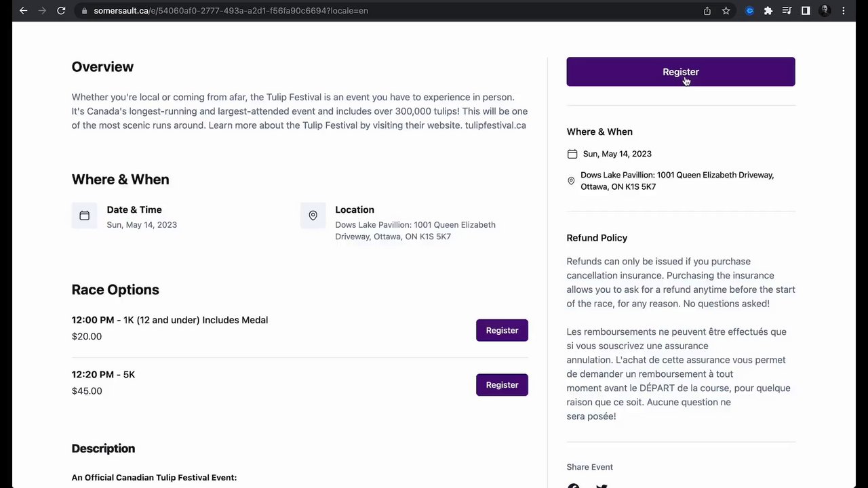Share event on Twitter
This screenshot has height=488, width=868.
click(601, 485)
